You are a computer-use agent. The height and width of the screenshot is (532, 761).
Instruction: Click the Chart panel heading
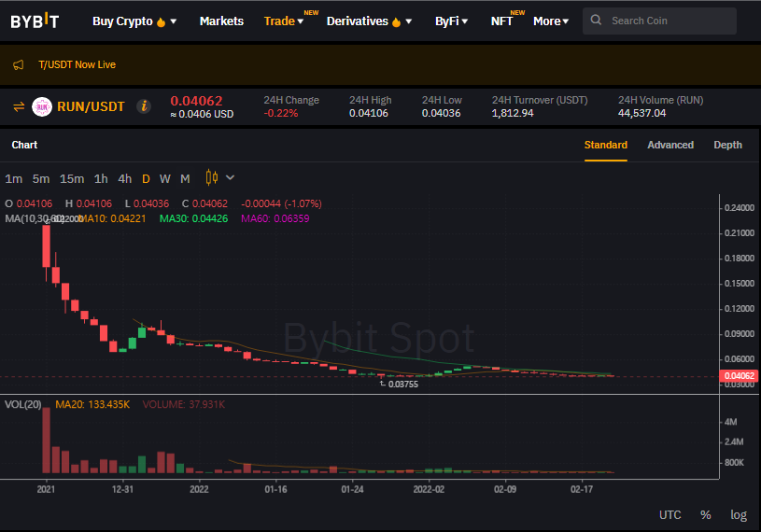click(x=24, y=145)
